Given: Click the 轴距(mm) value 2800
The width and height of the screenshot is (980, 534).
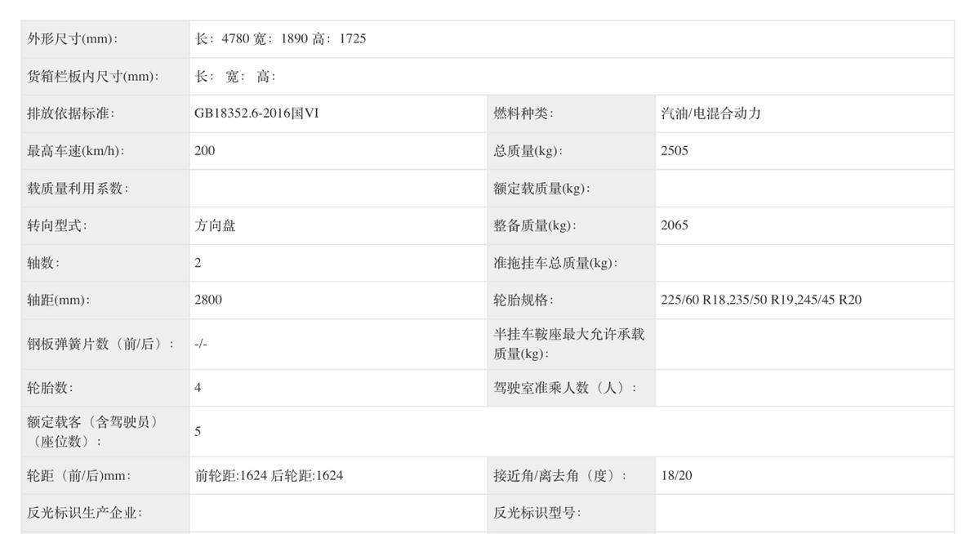Looking at the screenshot, I should coord(208,300).
